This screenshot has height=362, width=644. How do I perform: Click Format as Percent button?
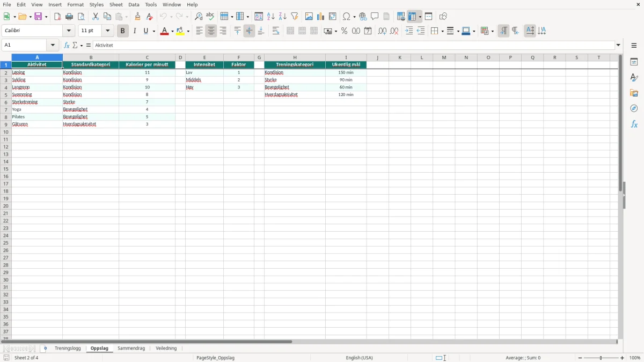pyautogui.click(x=344, y=31)
